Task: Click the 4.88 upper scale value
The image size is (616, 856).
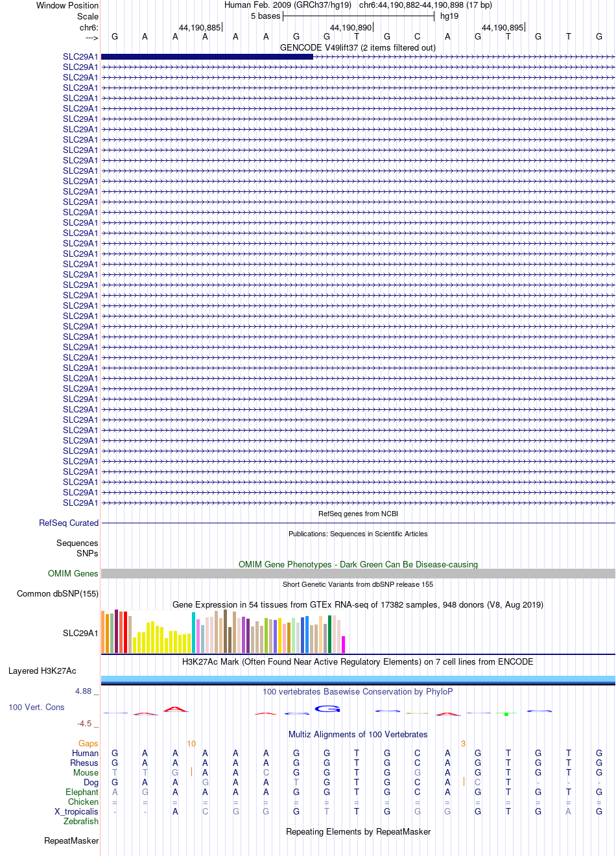Action: coord(84,691)
